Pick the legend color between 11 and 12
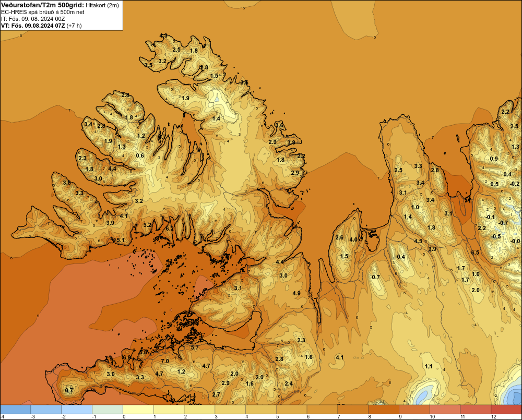 coord(476,410)
